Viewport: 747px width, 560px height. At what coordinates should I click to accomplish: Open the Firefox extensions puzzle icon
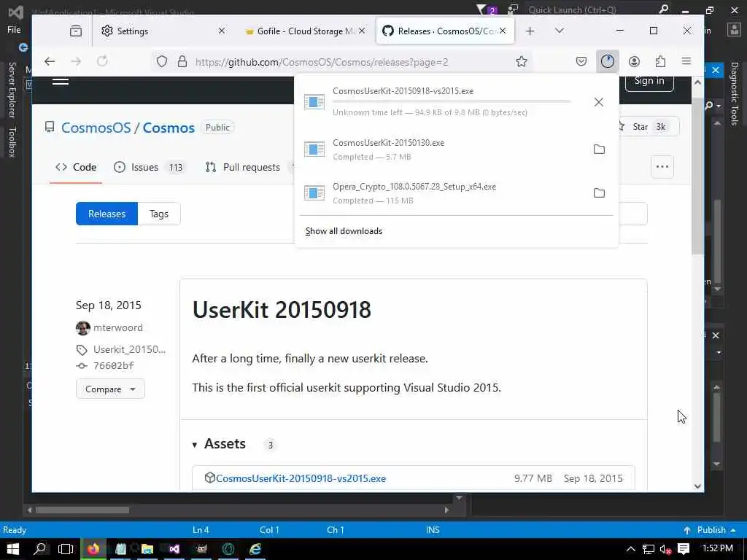pyautogui.click(x=660, y=61)
